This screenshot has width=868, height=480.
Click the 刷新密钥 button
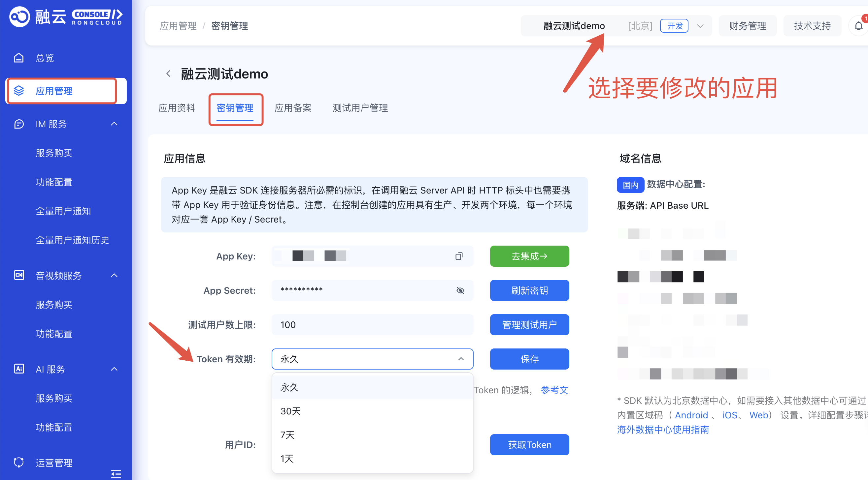point(529,290)
